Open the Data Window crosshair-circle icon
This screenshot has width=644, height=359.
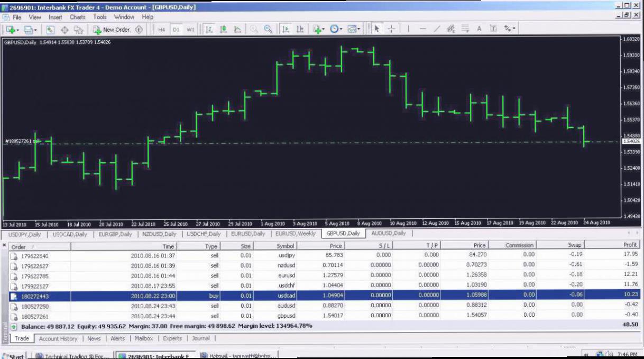point(65,30)
